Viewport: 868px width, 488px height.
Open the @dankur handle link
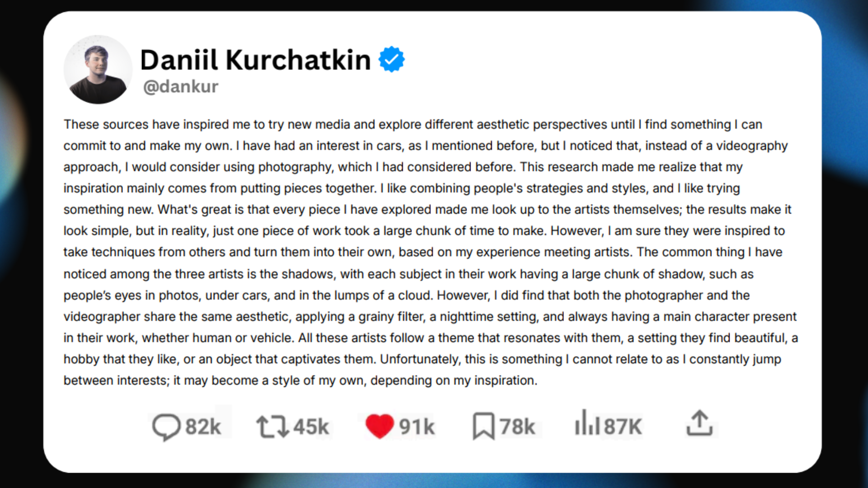[x=180, y=86]
